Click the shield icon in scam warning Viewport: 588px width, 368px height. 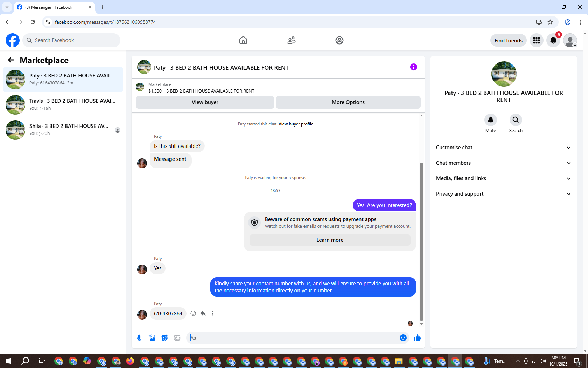[254, 223]
